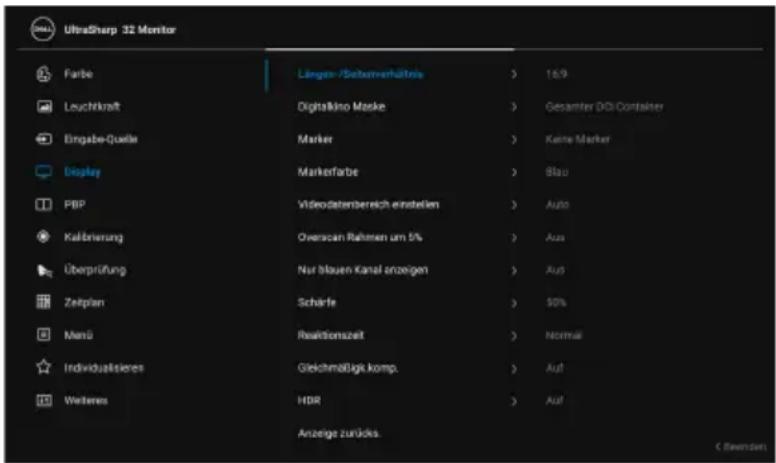776x463 pixels.
Task: Open the Leuchtkraft menu
Action: (92, 106)
